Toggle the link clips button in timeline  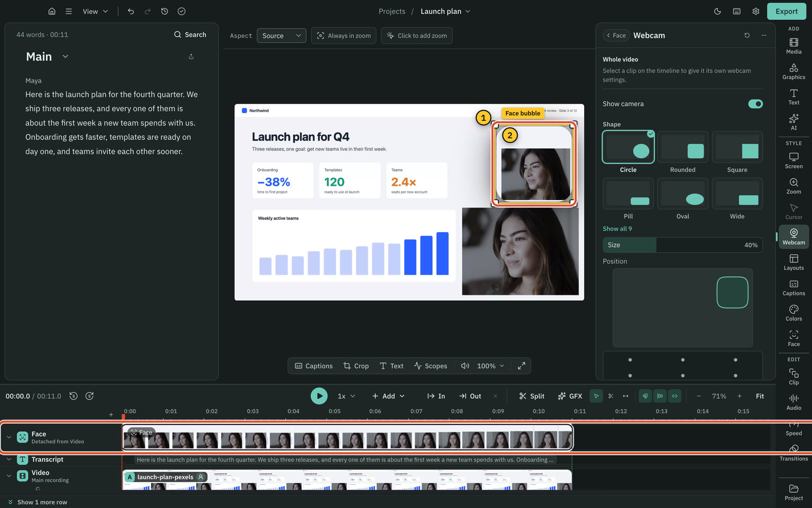click(x=675, y=396)
